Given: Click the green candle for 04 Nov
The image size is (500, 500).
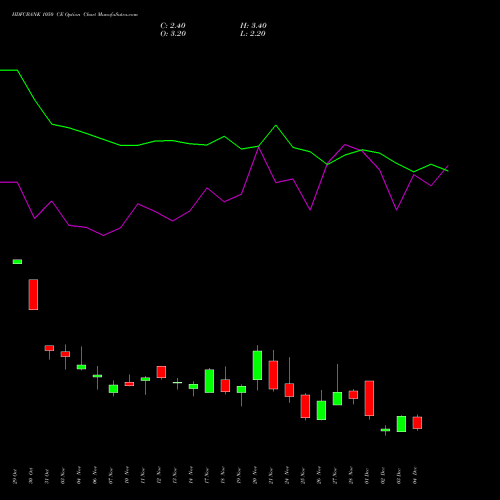Looking at the screenshot, I should tap(81, 367).
